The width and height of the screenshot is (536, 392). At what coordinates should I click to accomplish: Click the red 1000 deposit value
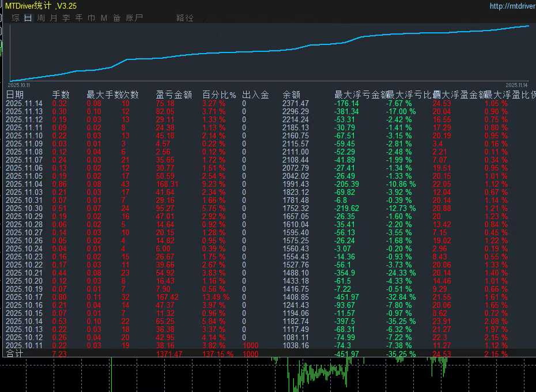click(x=251, y=345)
